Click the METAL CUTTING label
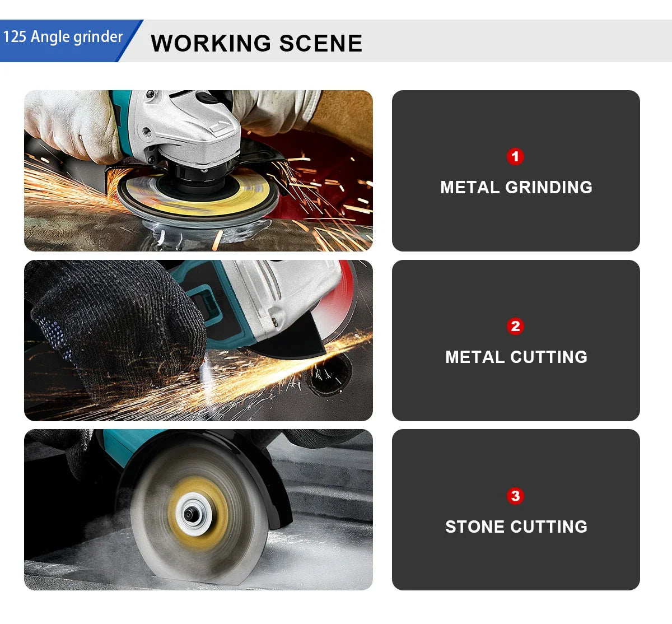 pyautogui.click(x=516, y=357)
